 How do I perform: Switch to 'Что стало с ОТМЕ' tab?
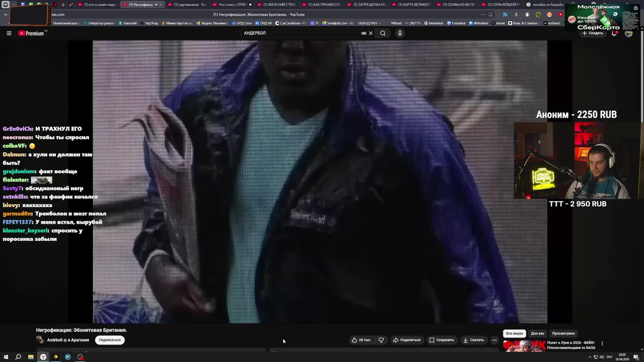232,5
